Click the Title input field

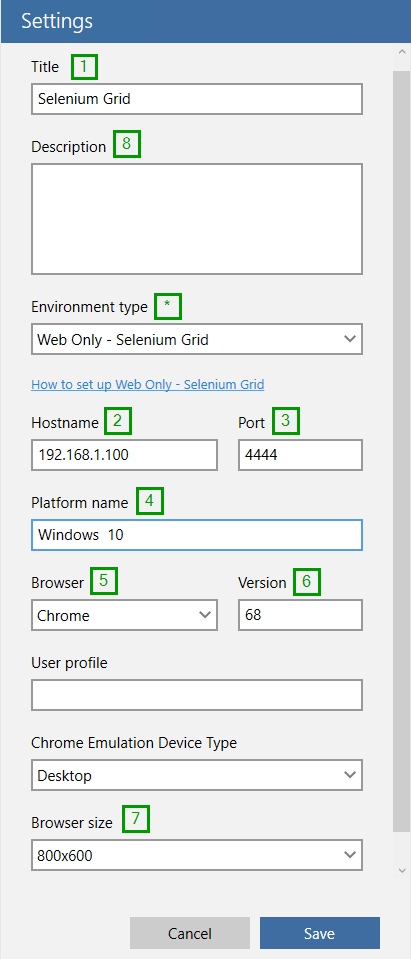click(197, 99)
